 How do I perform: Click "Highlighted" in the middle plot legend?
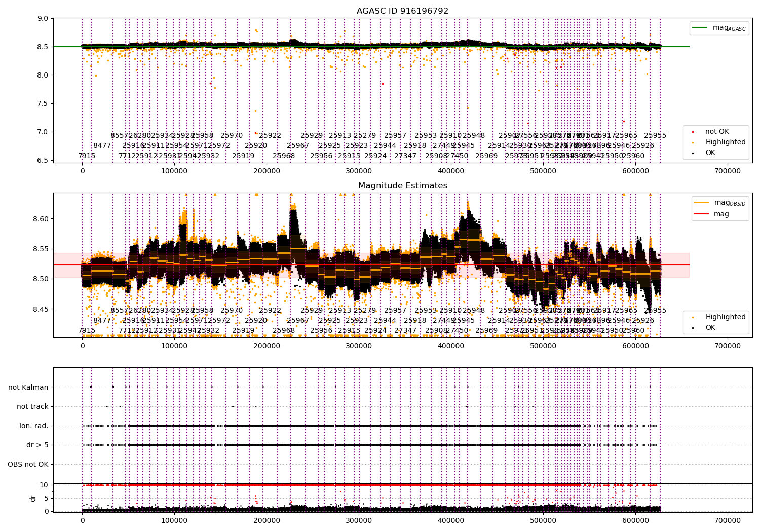tap(725, 317)
